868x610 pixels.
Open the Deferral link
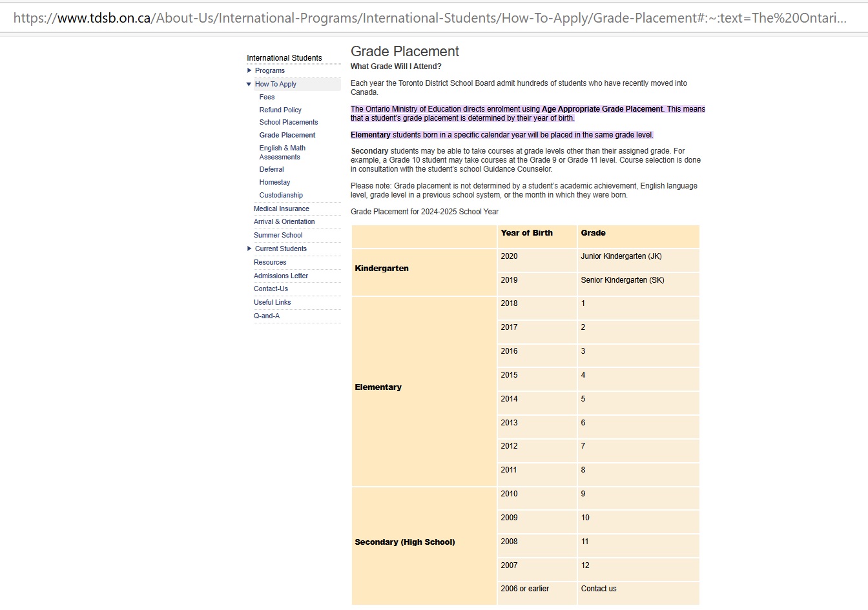pos(271,169)
